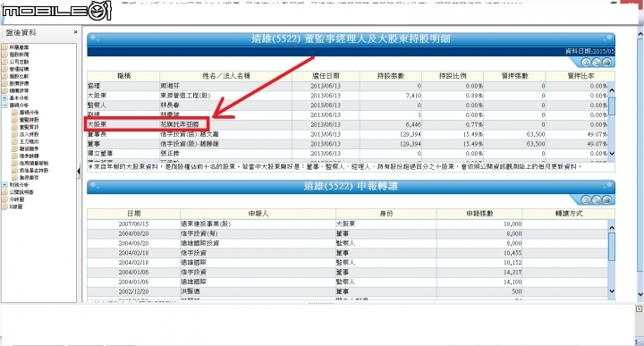The width and height of the screenshot is (644, 346).
Task: Click the 職稱 column header
Action: point(123,76)
